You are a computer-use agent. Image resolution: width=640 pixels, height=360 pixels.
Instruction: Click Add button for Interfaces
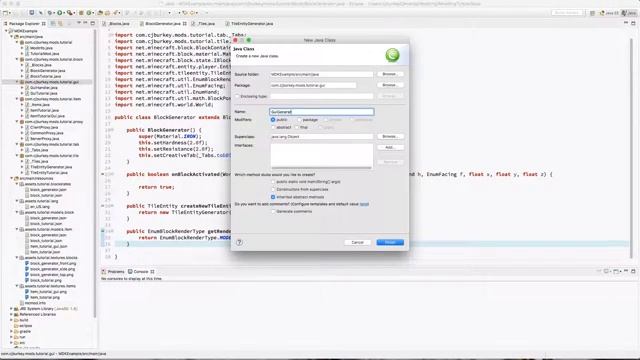390,147
